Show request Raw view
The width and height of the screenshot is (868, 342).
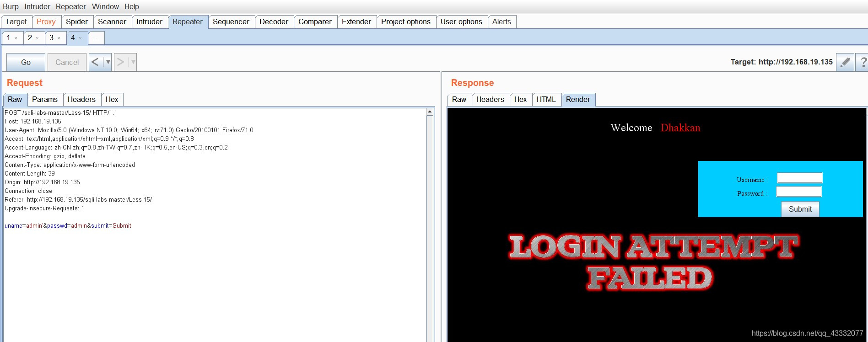click(x=15, y=100)
